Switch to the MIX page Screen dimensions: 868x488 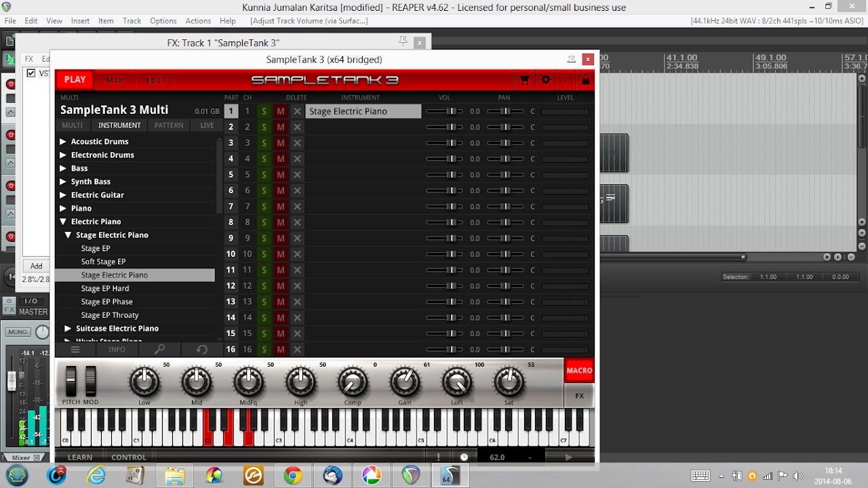pyautogui.click(x=115, y=80)
